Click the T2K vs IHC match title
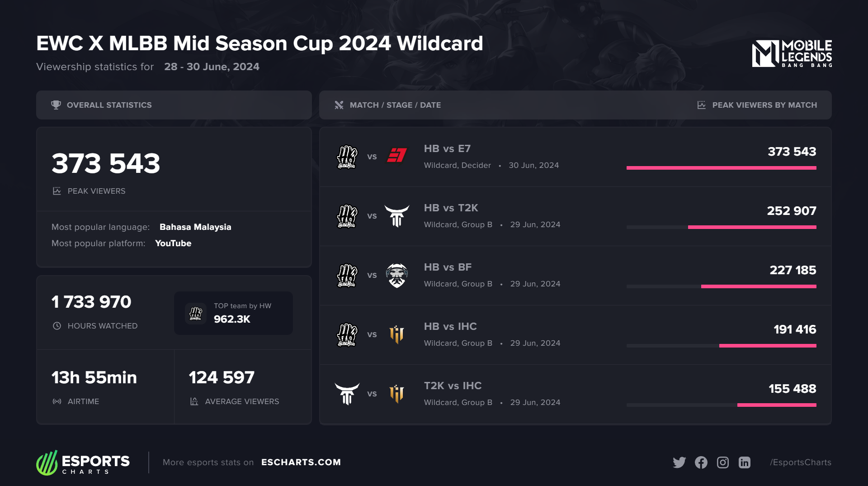The image size is (868, 486). click(x=453, y=386)
